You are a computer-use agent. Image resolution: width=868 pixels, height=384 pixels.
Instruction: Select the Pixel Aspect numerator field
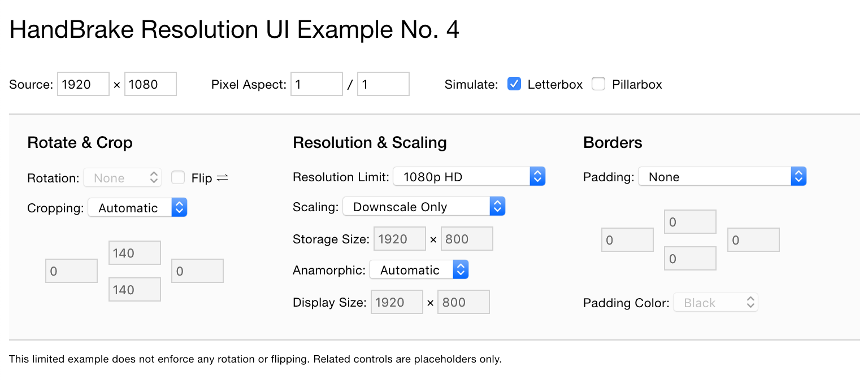[x=316, y=84]
